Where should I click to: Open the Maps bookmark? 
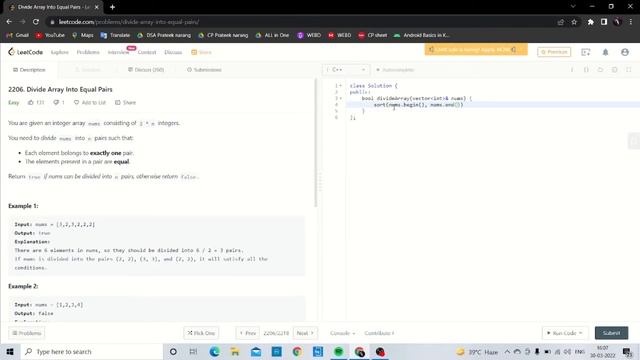pyautogui.click(x=82, y=35)
